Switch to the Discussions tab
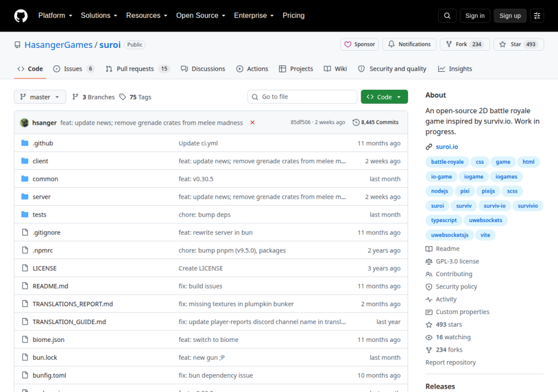Screen dimensions: 558x392 point(203,69)
